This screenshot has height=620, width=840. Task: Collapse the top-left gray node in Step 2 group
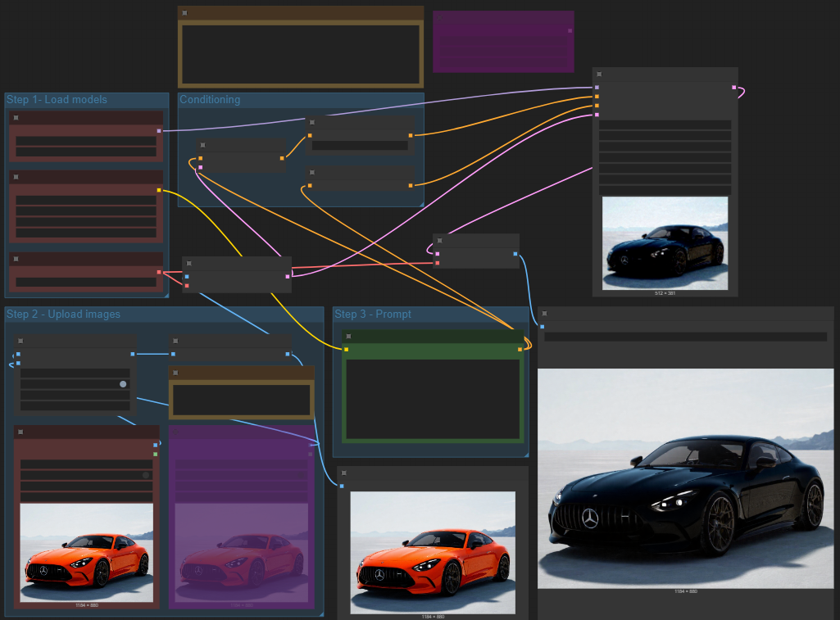point(20,341)
